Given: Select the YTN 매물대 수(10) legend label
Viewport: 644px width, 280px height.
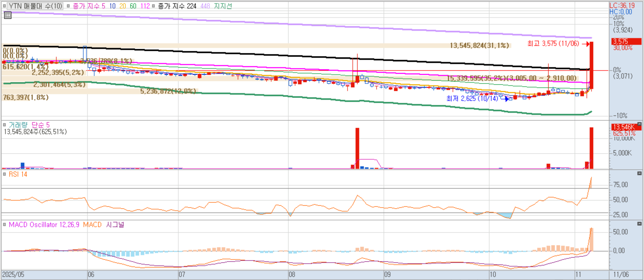Looking at the screenshot, I should pos(36,6).
